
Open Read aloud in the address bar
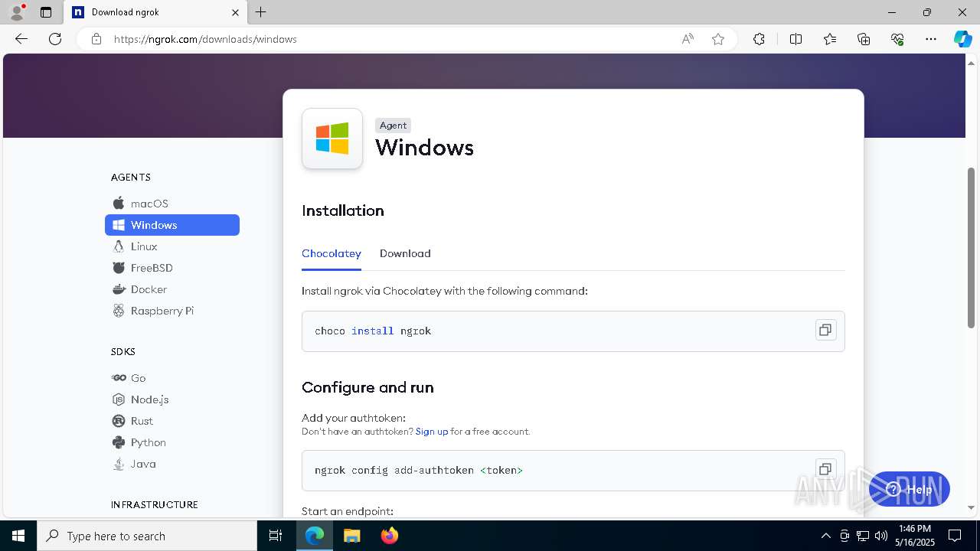(x=688, y=39)
